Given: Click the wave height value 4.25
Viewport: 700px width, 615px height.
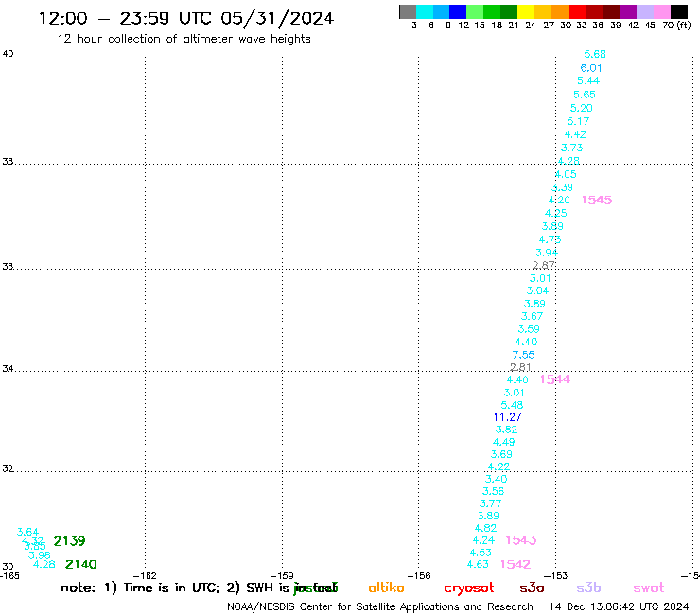Looking at the screenshot, I should [556, 214].
